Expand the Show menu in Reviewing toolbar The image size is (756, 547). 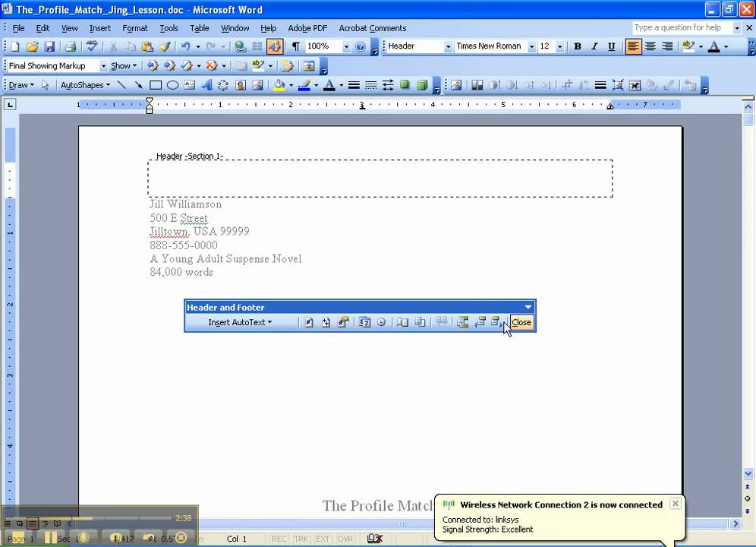coord(124,65)
